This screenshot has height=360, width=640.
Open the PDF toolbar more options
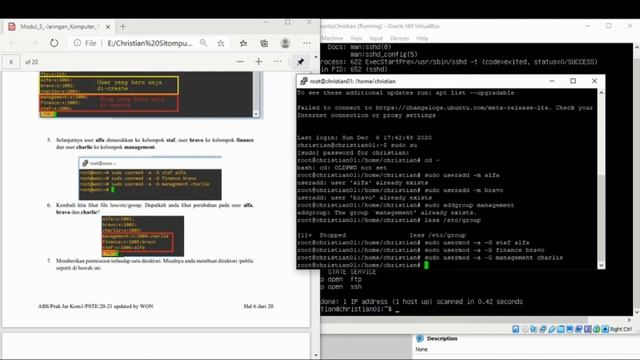point(278,62)
